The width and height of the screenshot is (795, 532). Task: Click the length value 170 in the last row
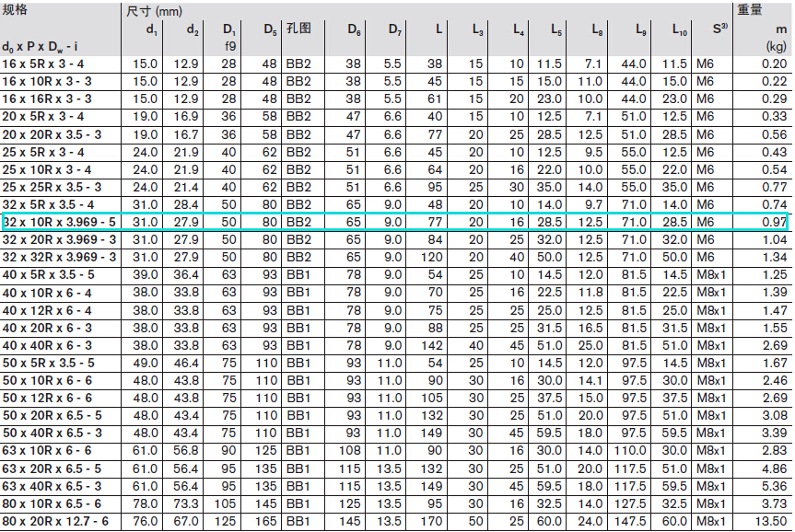[431, 521]
